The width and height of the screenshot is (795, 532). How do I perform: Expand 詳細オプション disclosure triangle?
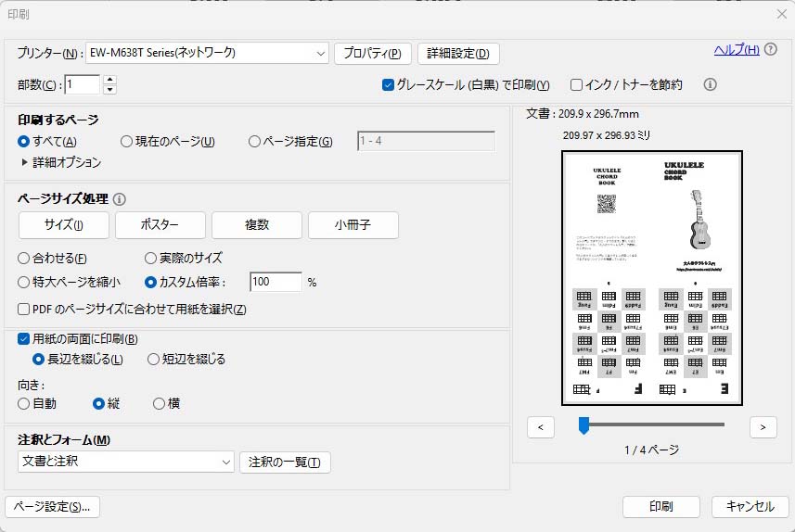tap(25, 162)
